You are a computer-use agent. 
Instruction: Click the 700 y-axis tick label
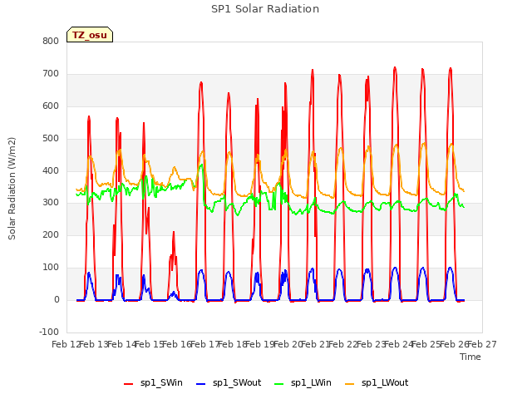point(51,73)
